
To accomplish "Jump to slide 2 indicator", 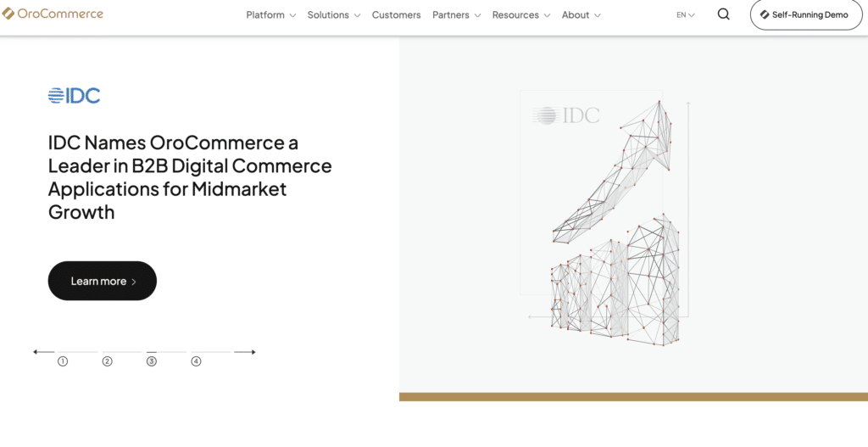I will [x=108, y=361].
